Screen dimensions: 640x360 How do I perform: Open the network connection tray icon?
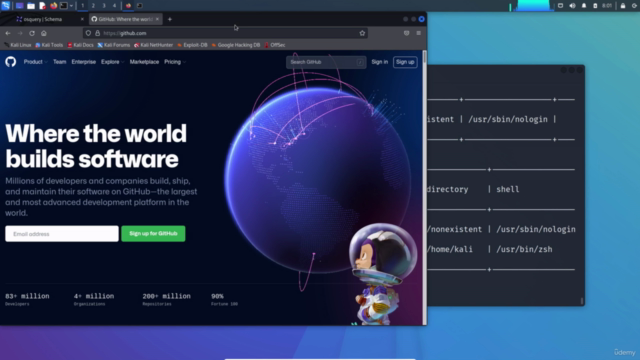(x=560, y=6)
